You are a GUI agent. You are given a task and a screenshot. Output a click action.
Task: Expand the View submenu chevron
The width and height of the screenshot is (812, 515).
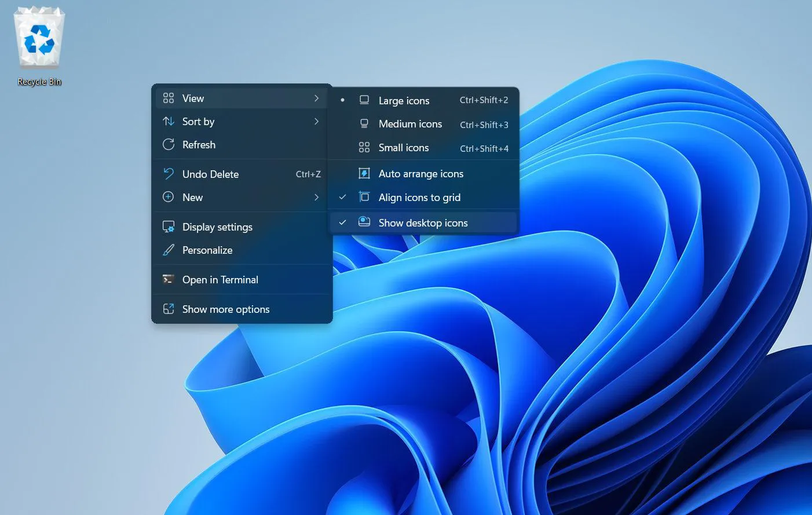pos(317,98)
